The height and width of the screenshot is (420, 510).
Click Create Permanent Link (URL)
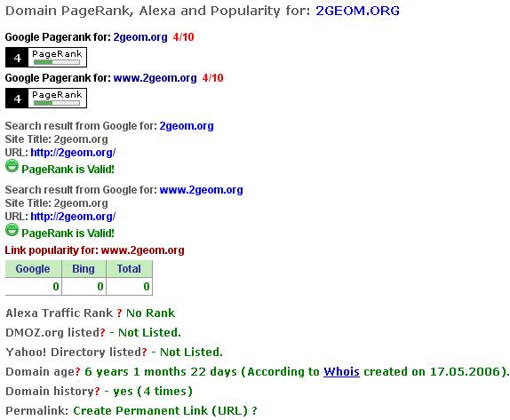click(160, 410)
